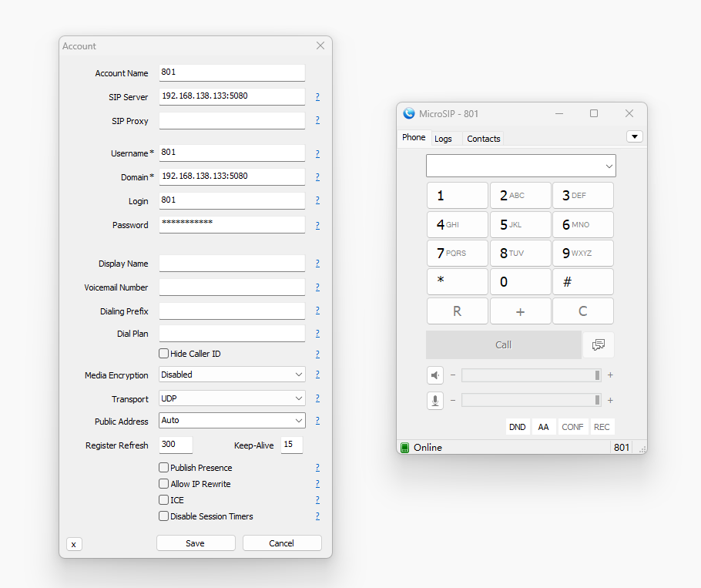
Task: Open the messaging chat icon
Action: point(599,345)
